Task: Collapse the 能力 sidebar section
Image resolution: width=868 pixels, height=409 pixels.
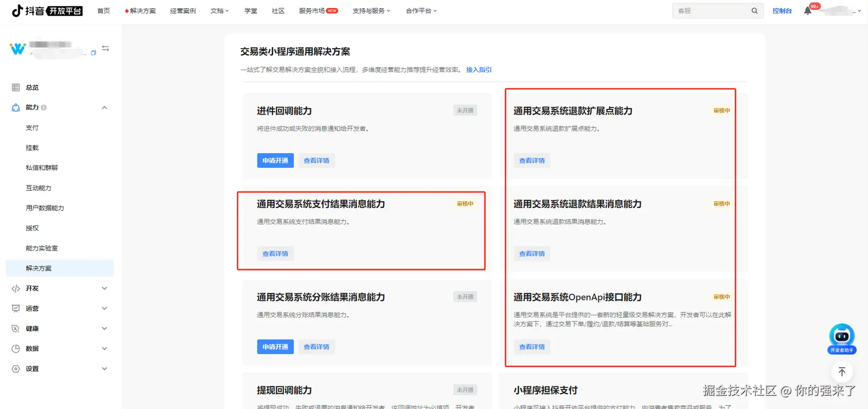Action: click(104, 107)
